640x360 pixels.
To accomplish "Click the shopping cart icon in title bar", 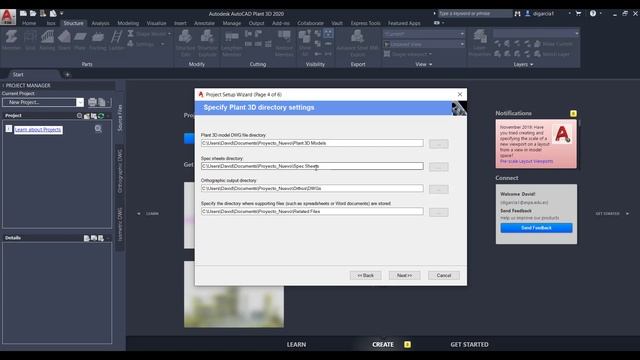I will (x=578, y=13).
